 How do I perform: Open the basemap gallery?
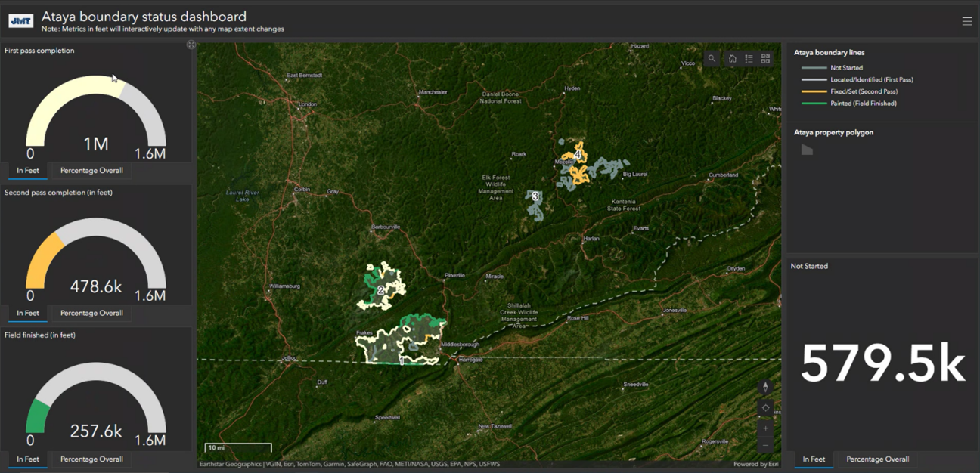coord(765,59)
